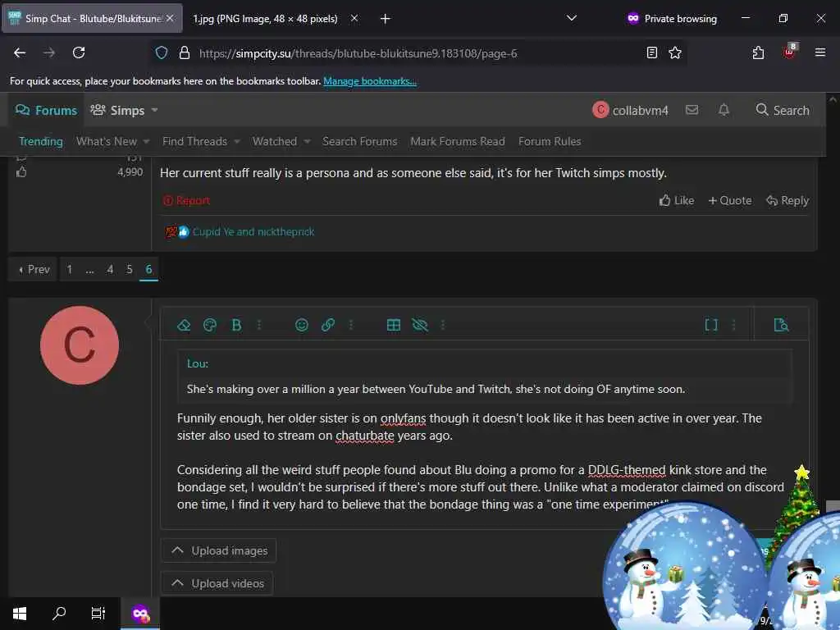
Task: Preview the post with the document magnifier icon
Action: point(781,325)
